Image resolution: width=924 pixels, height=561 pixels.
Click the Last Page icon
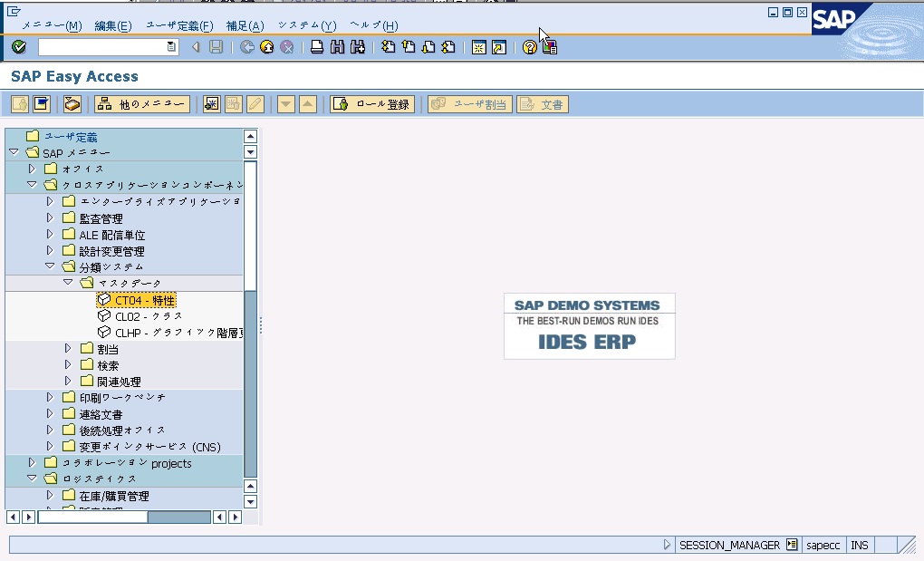click(x=448, y=46)
